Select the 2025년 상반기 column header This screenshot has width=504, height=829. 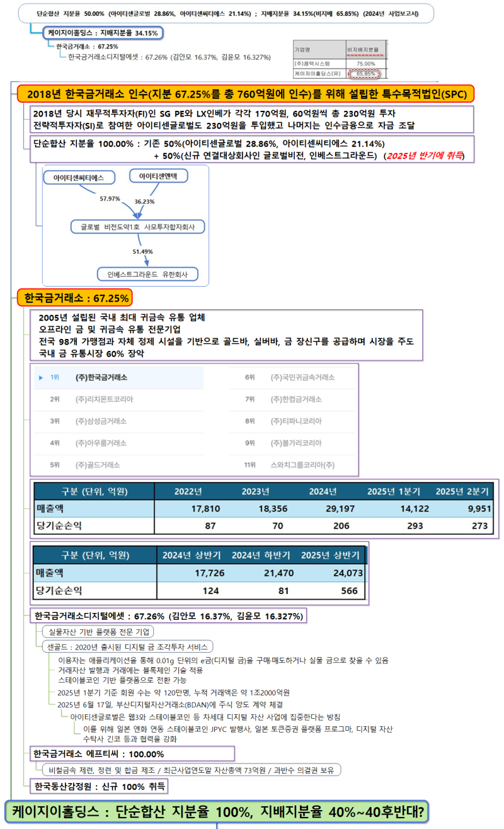(x=329, y=554)
